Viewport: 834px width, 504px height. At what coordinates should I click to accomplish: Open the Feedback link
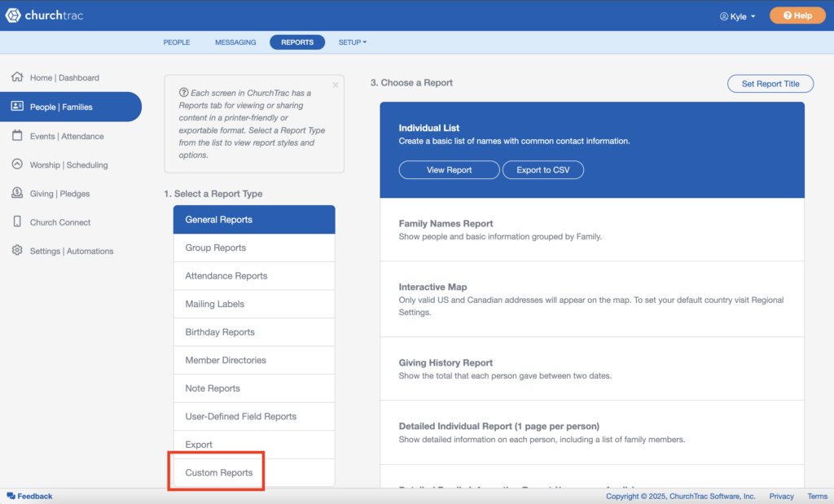point(30,496)
